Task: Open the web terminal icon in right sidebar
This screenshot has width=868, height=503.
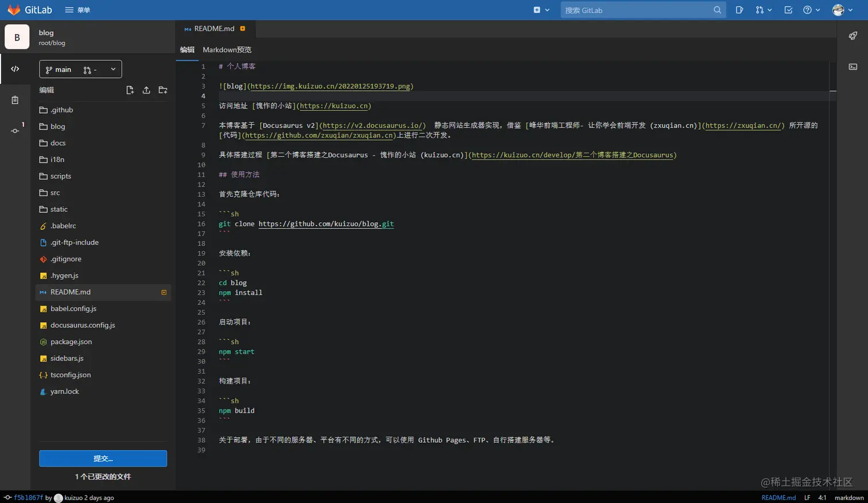Action: pyautogui.click(x=852, y=67)
